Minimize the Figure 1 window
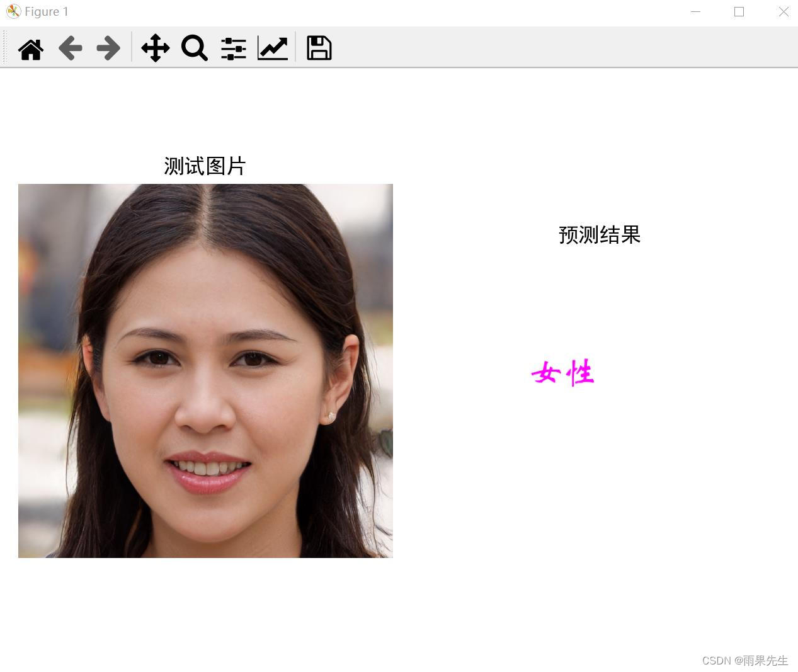798x672 pixels. click(695, 12)
